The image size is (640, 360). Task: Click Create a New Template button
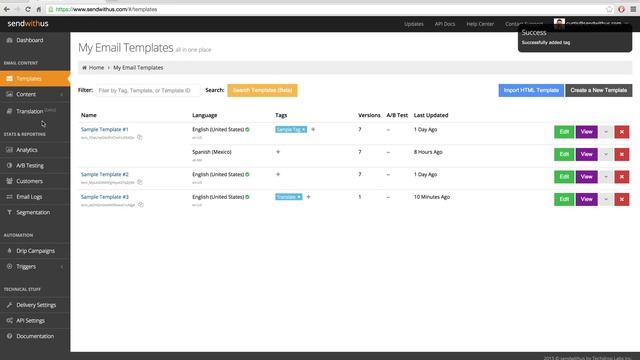598,90
